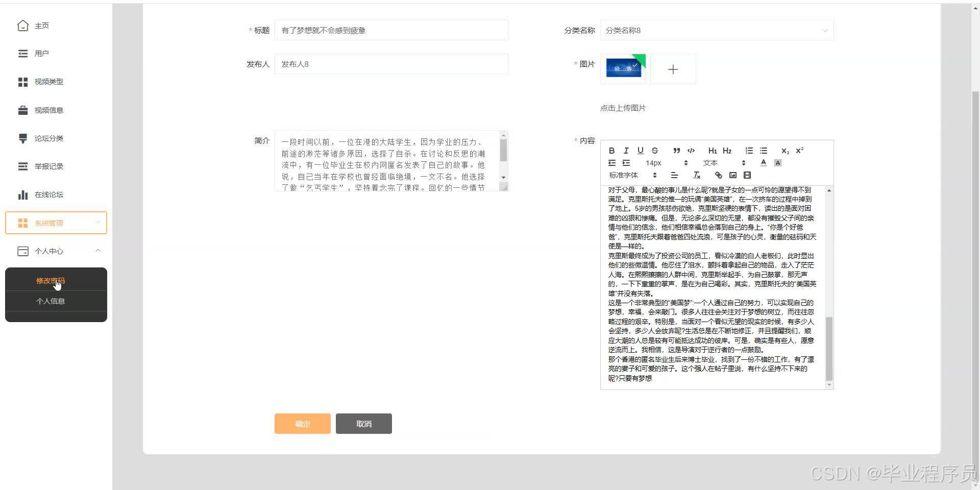Image resolution: width=980 pixels, height=490 pixels.
Task: Toggle bold formatting in the content editor
Action: point(611,151)
